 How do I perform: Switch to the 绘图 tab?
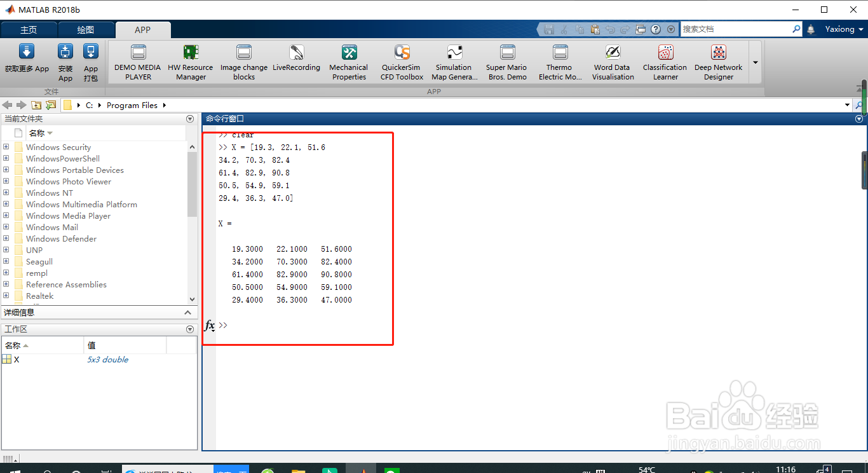click(86, 30)
